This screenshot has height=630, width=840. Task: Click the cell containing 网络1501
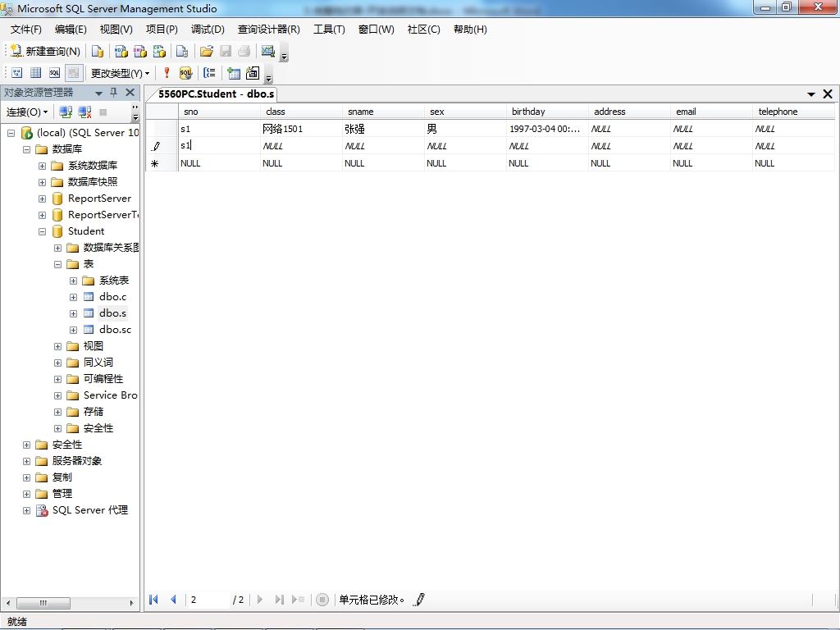pyautogui.click(x=301, y=129)
